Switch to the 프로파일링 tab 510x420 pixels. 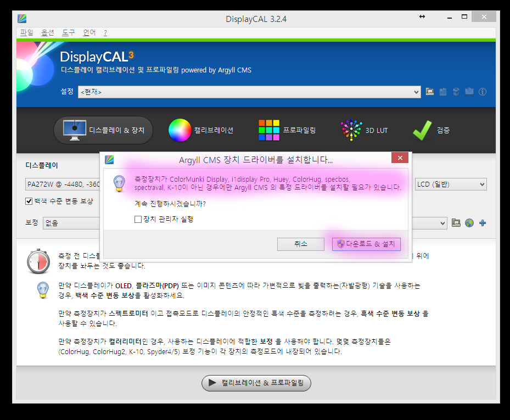(287, 130)
